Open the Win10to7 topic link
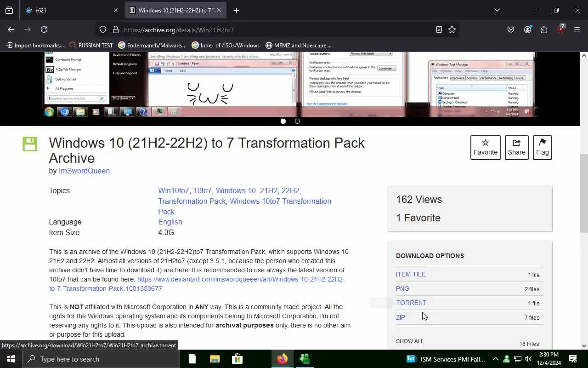 click(x=173, y=190)
